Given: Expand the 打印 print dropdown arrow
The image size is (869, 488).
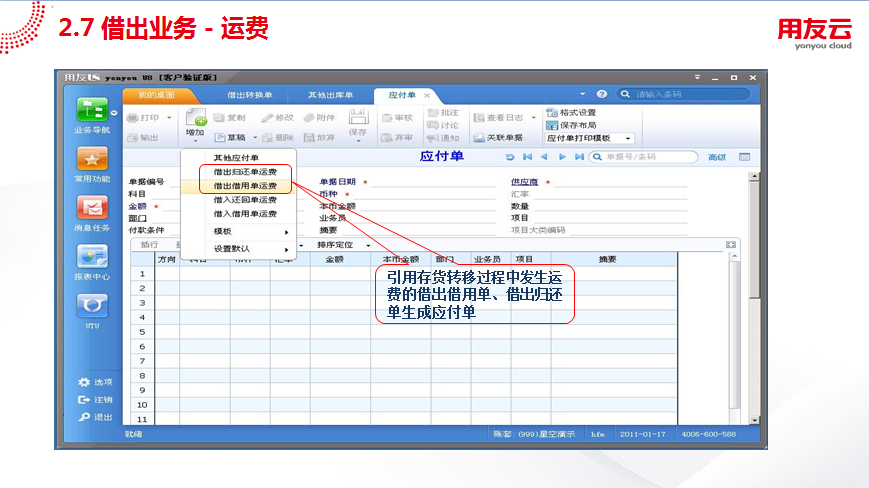Looking at the screenshot, I should tap(169, 117).
